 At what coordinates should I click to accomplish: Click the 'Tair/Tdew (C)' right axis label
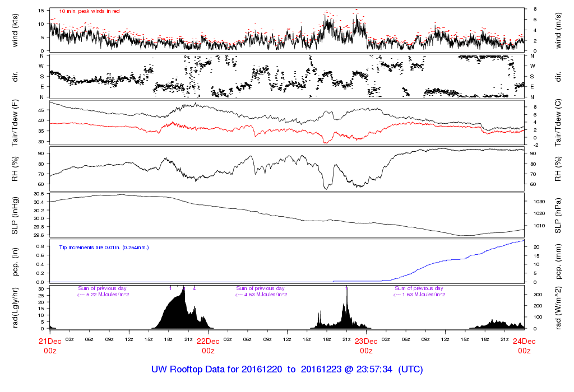[x=558, y=123]
